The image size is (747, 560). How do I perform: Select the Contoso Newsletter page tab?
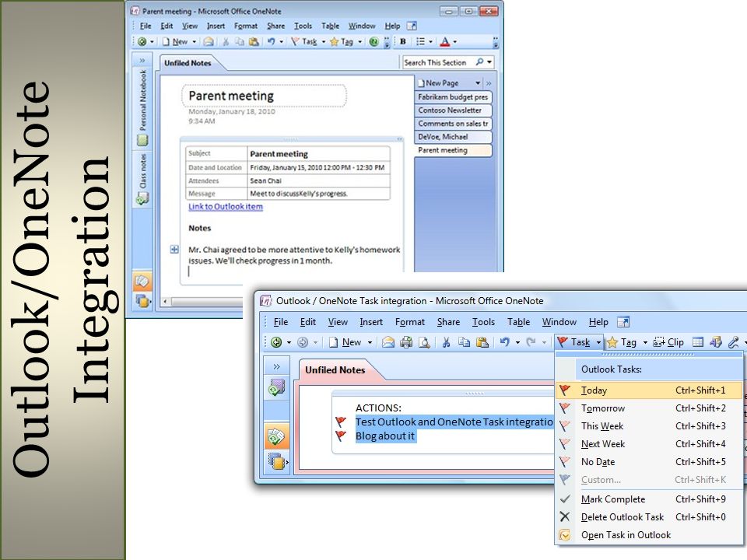click(453, 110)
